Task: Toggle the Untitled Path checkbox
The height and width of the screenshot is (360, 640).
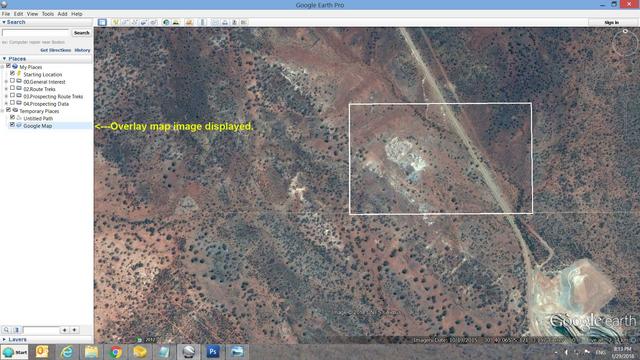Action: (x=12, y=118)
